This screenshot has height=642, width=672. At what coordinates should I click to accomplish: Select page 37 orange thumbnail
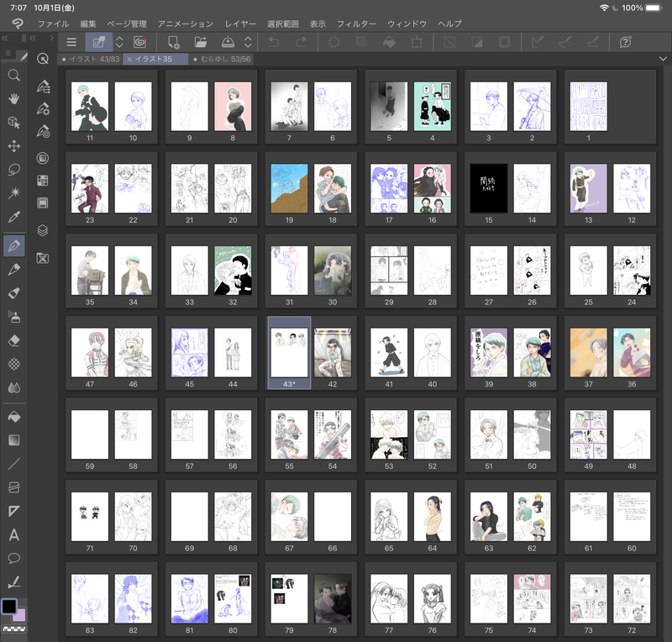pyautogui.click(x=589, y=353)
